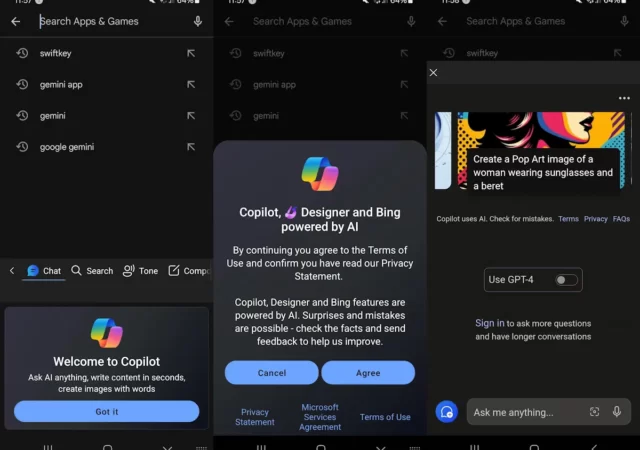The image size is (640, 450).
Task: Open the FAQs link under Copilot notice
Action: 621,219
